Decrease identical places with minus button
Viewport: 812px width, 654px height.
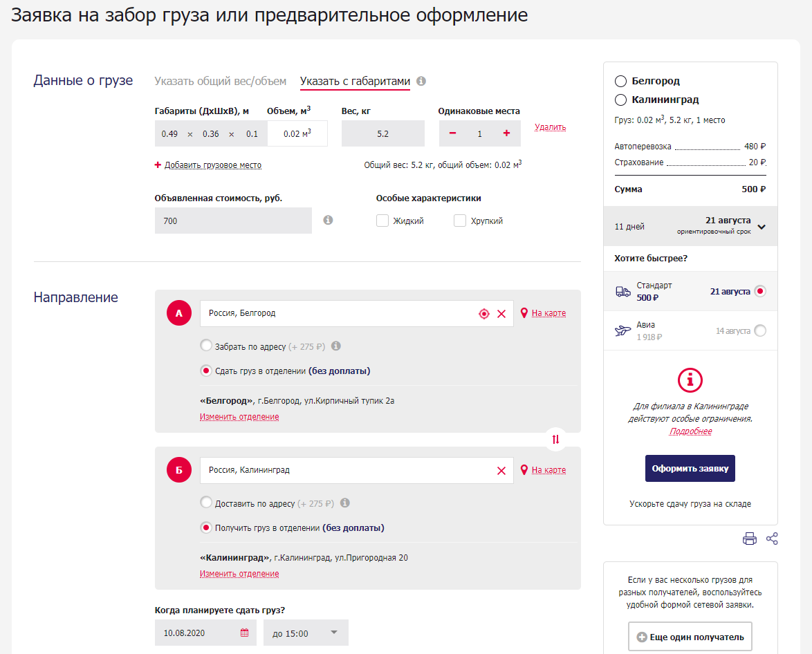[x=452, y=133]
